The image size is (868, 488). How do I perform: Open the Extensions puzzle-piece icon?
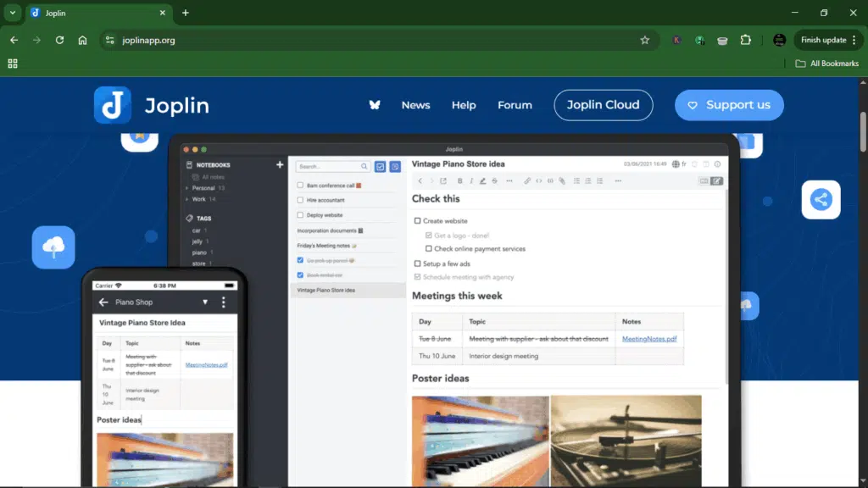coord(746,40)
